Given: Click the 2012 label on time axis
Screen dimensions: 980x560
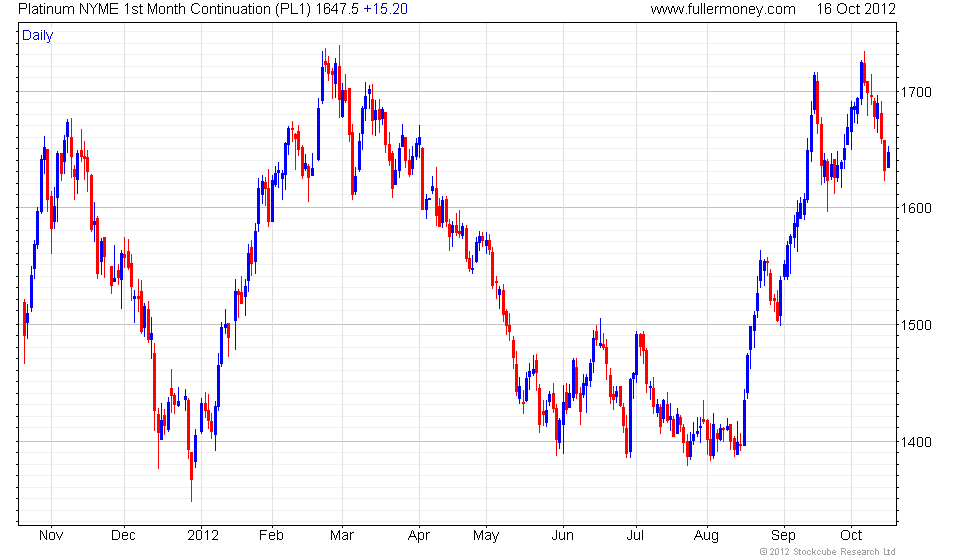Looking at the screenshot, I should pos(203,536).
